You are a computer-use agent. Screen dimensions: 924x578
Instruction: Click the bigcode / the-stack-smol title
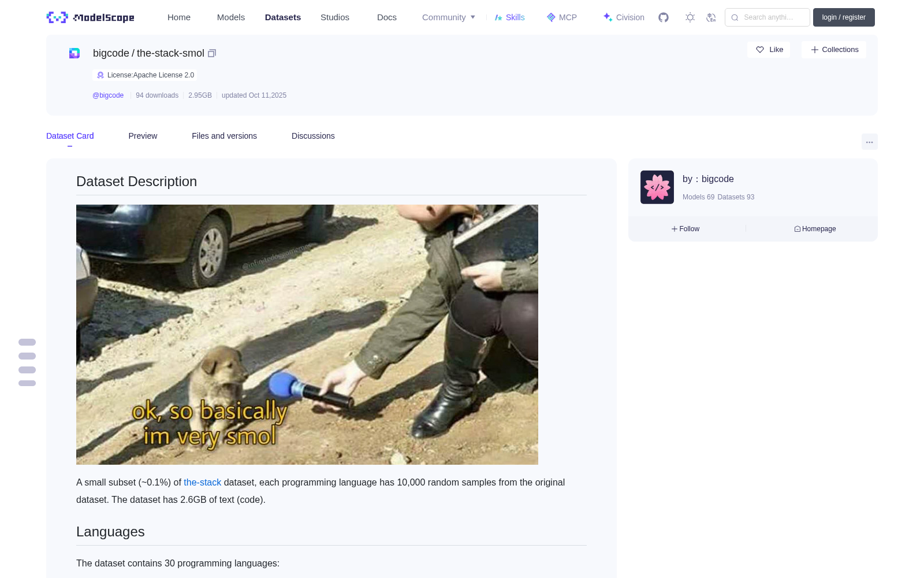[x=148, y=53]
